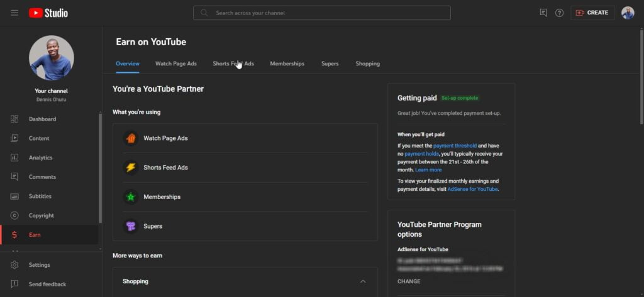Click the orange Watch Page Ads icon
The image size is (644, 297).
[131, 138]
